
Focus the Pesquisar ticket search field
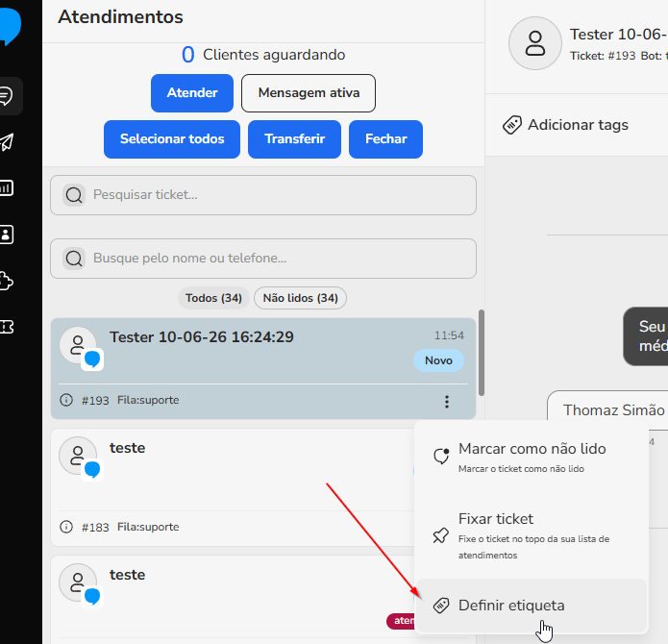click(263, 195)
